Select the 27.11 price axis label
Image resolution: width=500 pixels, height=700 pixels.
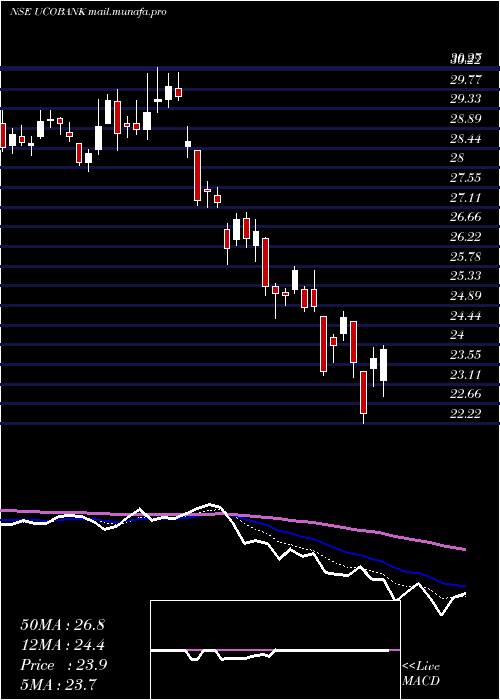coord(466,198)
